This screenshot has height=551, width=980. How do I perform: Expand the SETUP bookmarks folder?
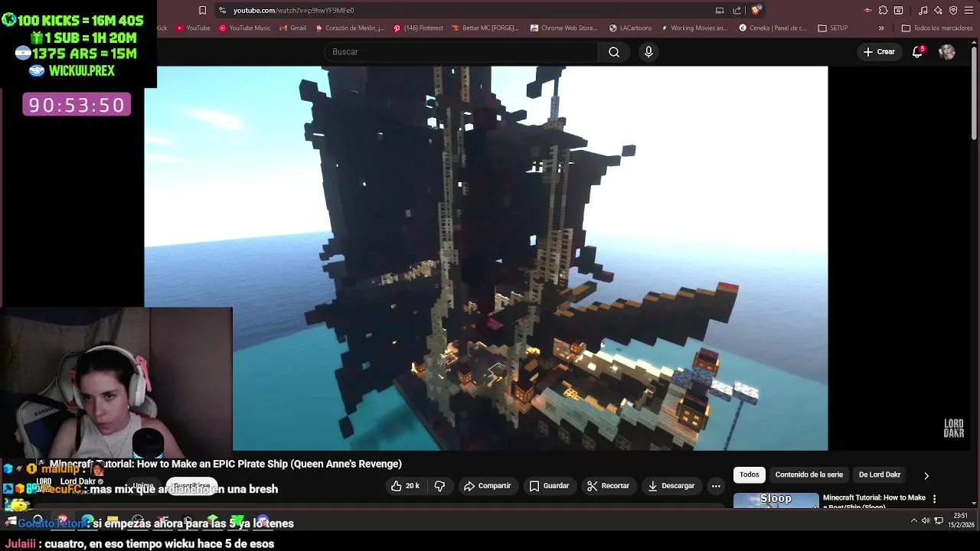(833, 28)
